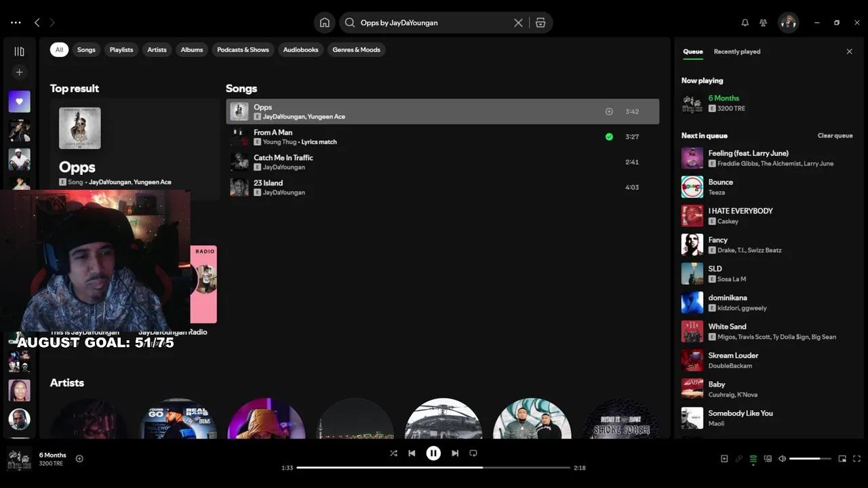Click the 6 Months cover in player bar

click(19, 459)
